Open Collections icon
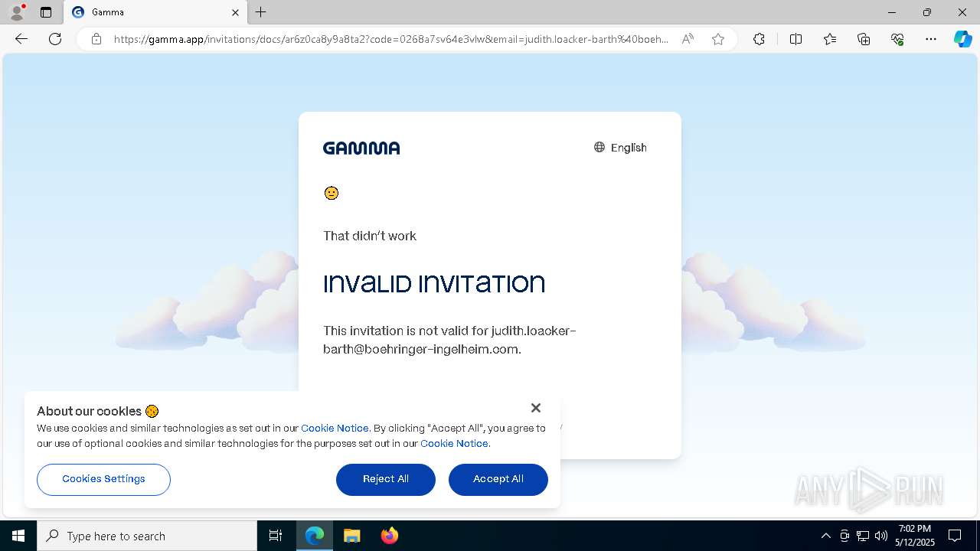Viewport: 980px width, 551px height. (864, 39)
